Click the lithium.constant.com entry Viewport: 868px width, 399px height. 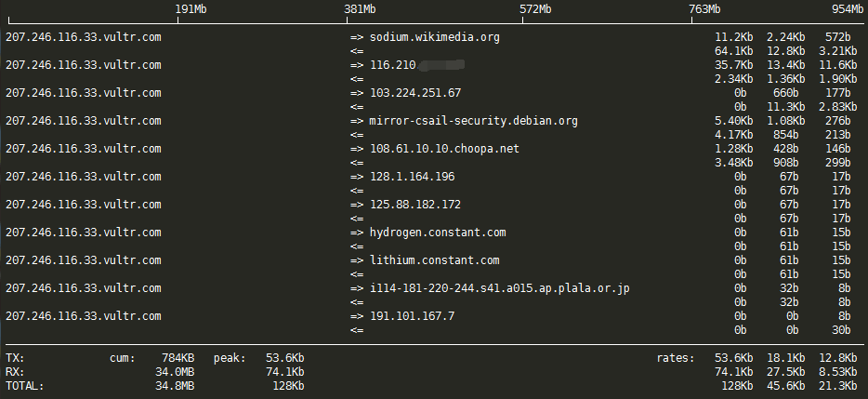point(435,259)
